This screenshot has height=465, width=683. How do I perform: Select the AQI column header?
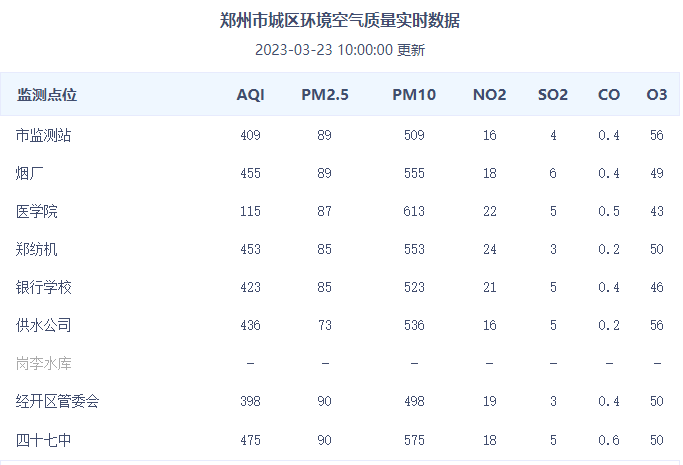(x=250, y=94)
